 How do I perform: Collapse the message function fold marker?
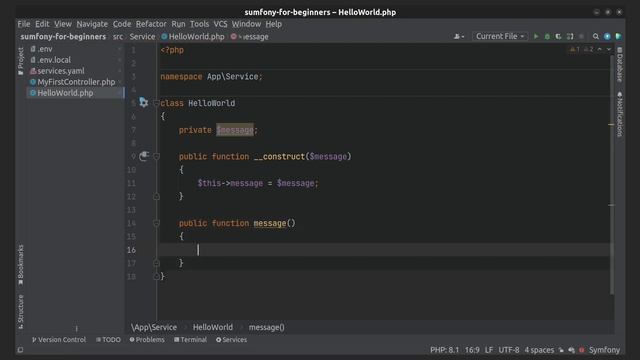click(x=156, y=223)
